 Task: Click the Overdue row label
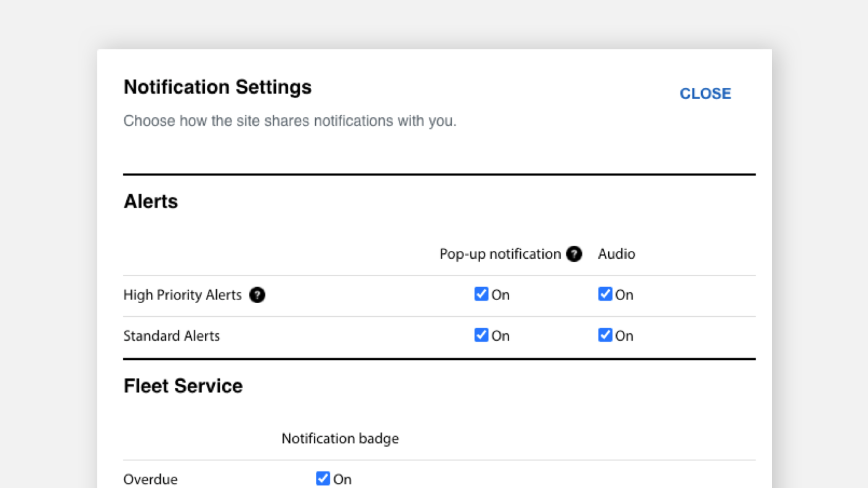pyautogui.click(x=150, y=479)
